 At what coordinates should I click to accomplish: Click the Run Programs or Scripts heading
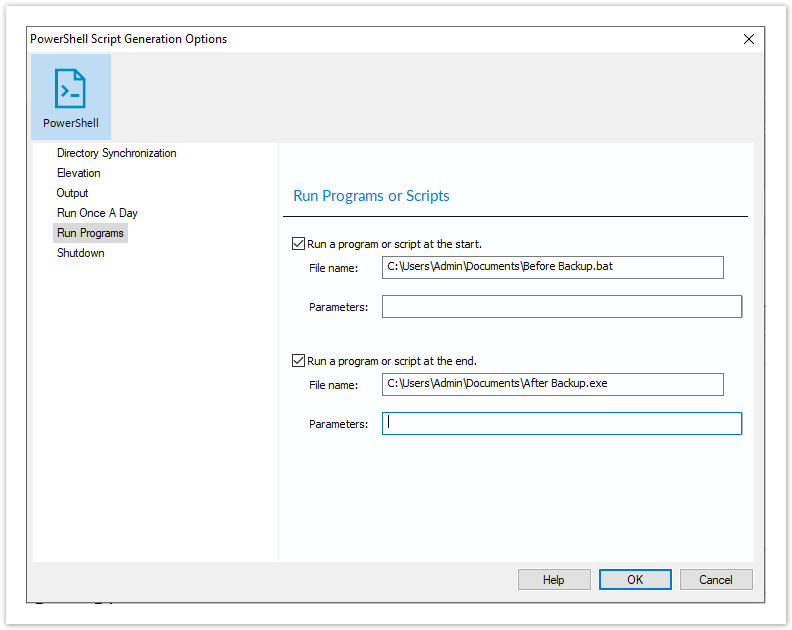click(371, 196)
